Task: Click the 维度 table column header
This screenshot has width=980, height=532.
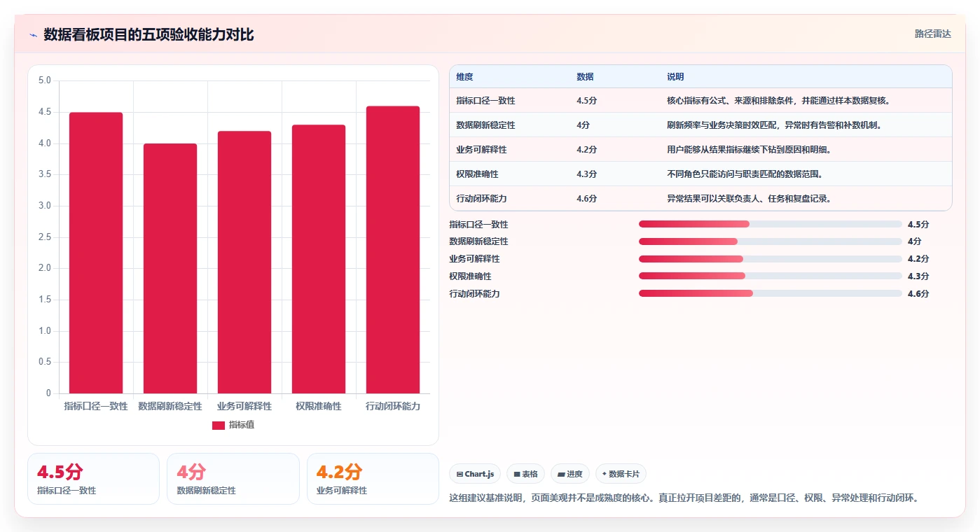Action: click(x=464, y=77)
